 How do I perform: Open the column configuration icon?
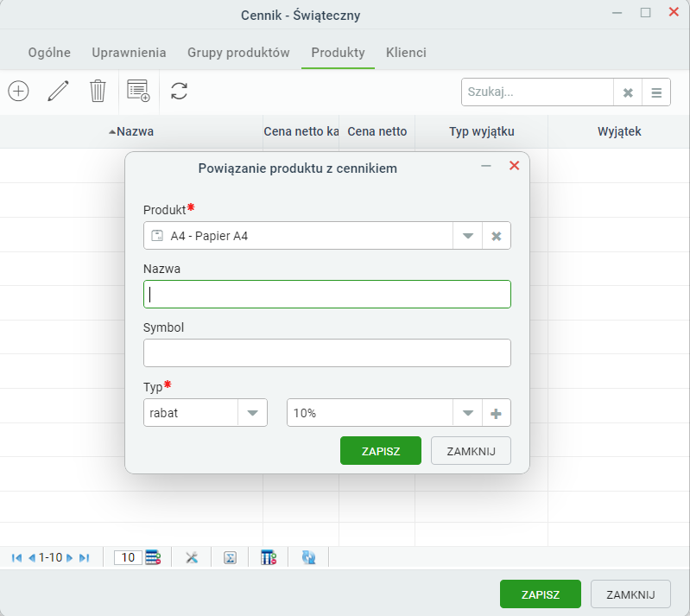tap(269, 557)
